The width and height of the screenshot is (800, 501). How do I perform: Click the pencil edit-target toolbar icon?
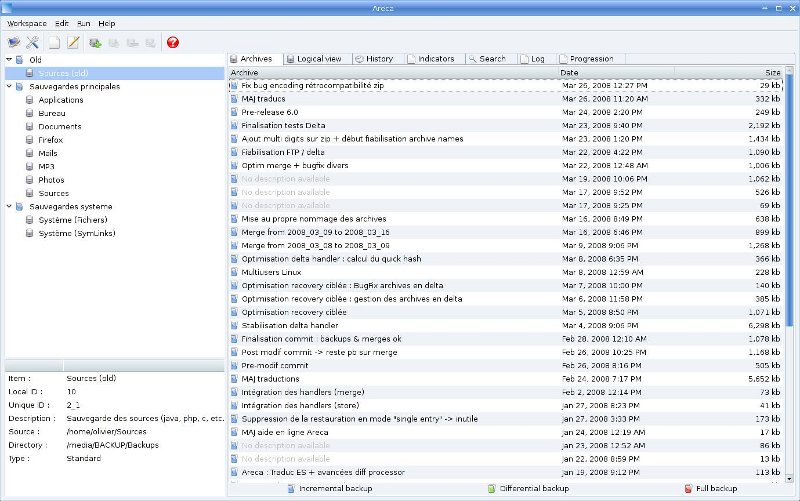pyautogui.click(x=73, y=42)
